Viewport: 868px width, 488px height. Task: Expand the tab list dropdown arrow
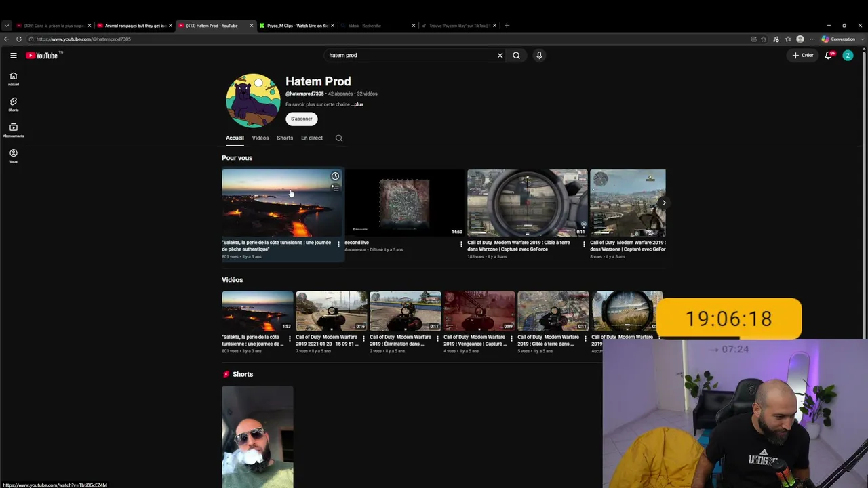pos(7,26)
